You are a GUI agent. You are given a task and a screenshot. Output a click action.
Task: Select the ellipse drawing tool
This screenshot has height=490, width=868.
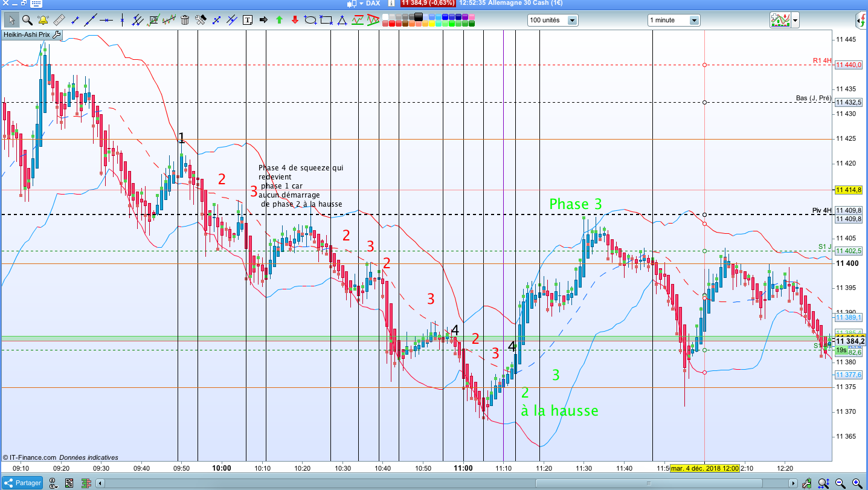[x=310, y=20]
